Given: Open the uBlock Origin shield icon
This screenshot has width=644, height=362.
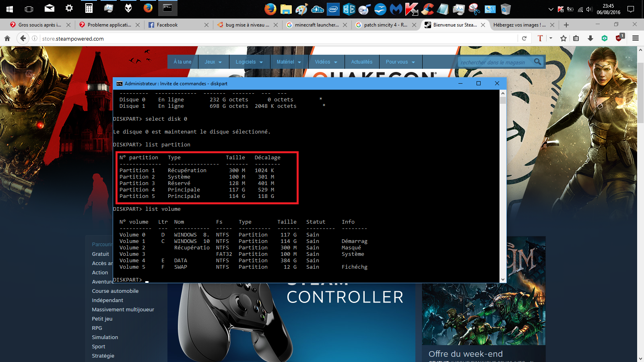Looking at the screenshot, I should tap(619, 38).
